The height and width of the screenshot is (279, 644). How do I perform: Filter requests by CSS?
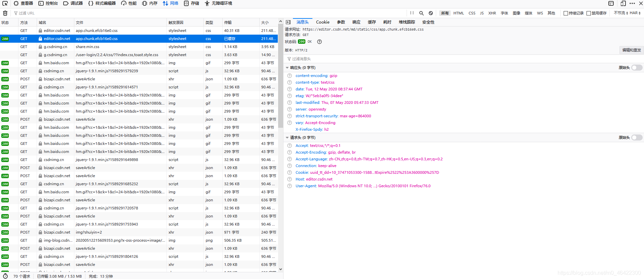[x=472, y=13]
